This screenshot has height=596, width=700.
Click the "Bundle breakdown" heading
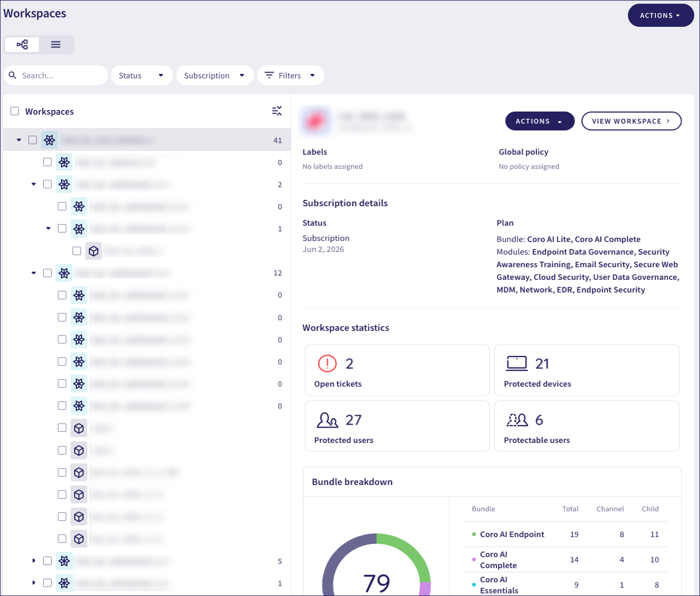[352, 482]
